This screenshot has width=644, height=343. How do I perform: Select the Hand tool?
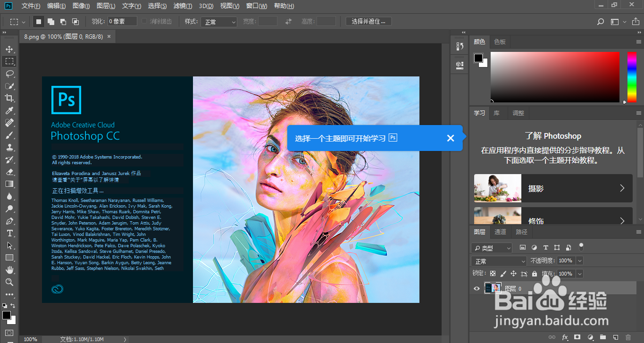[x=9, y=270]
